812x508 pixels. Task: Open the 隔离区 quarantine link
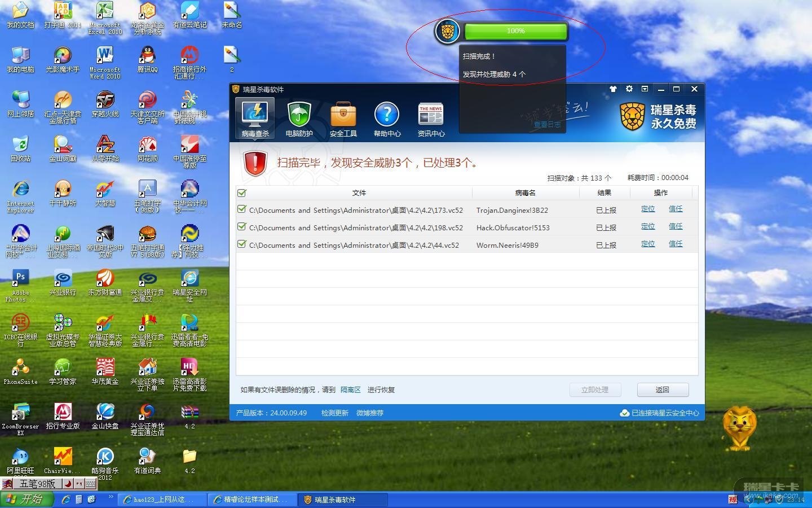pyautogui.click(x=350, y=390)
